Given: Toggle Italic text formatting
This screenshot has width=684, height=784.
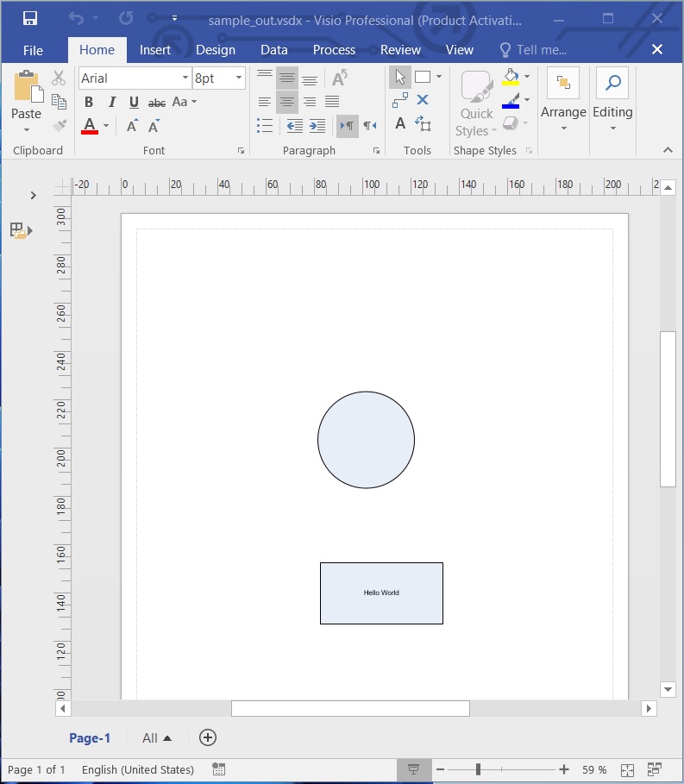Looking at the screenshot, I should [111, 103].
